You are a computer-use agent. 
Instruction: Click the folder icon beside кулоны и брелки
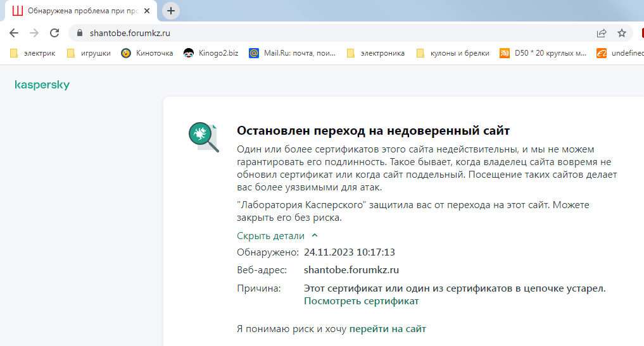coord(420,53)
